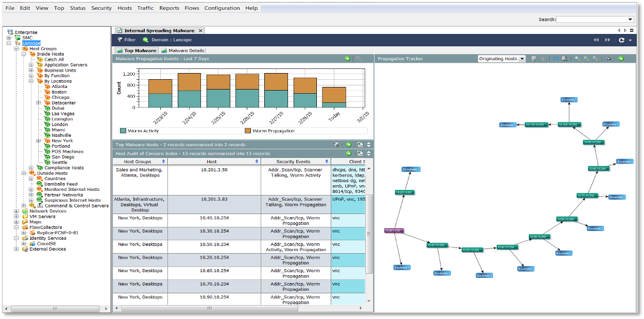Image resolution: width=644 pixels, height=319 pixels.
Task: Expand the Network Devices tree node
Action: pyautogui.click(x=16, y=211)
